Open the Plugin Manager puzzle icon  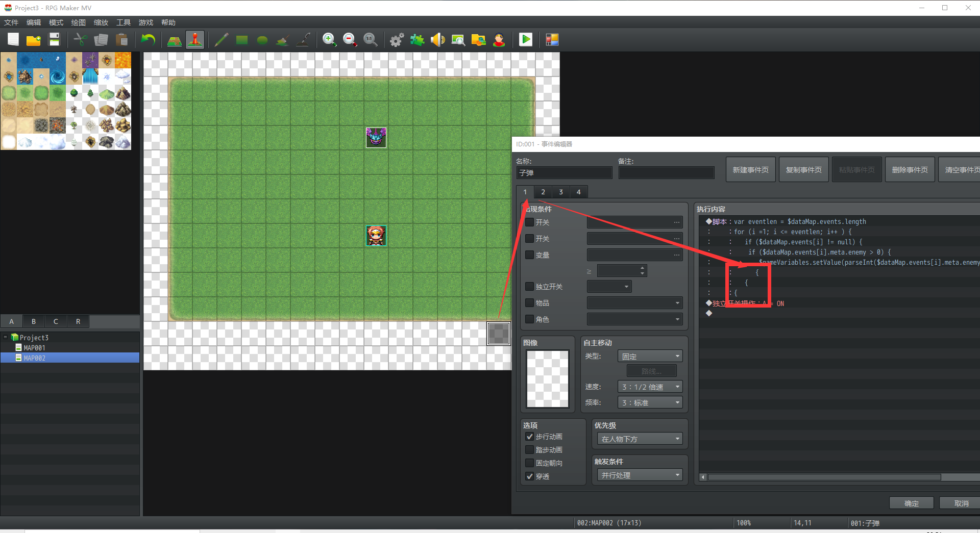click(x=418, y=40)
